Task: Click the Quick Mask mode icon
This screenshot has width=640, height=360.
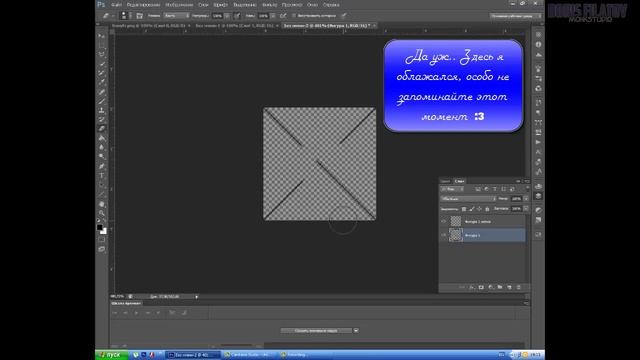Action: [x=102, y=240]
